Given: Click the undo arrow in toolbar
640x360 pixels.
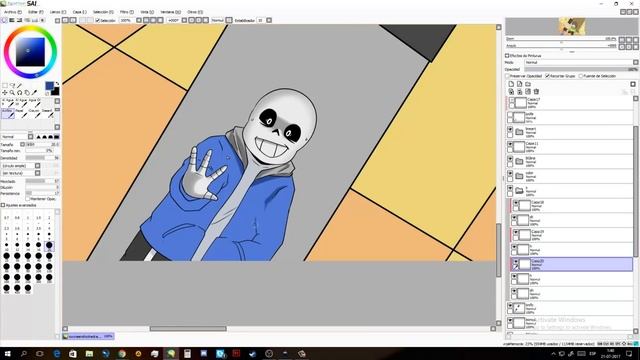Looking at the screenshot, I should (66, 20).
